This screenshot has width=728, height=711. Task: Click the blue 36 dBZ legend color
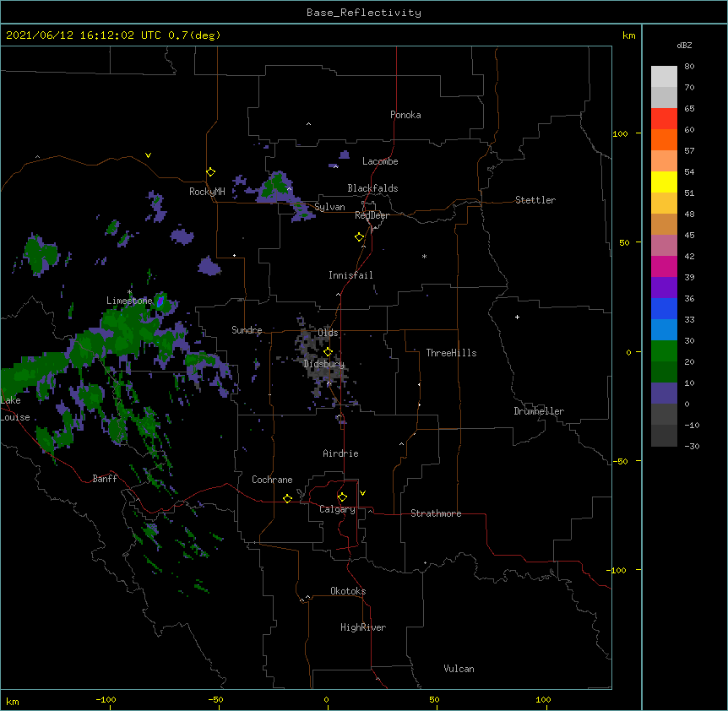tap(664, 308)
